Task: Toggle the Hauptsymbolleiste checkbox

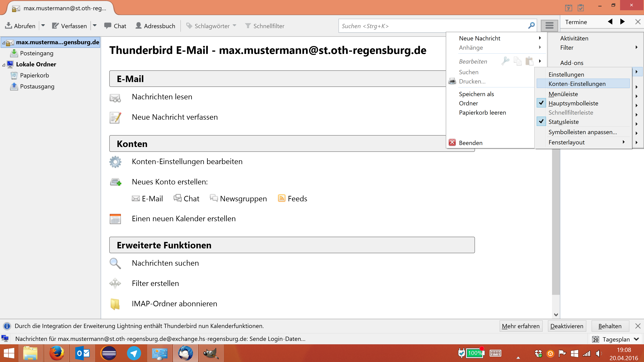Action: (541, 103)
